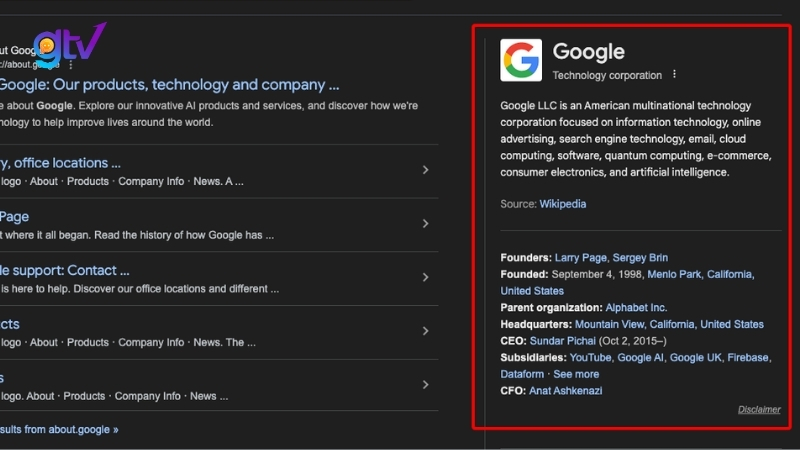The image size is (800, 450).
Task: Open 'Google: Our products, technology and company' result
Action: (169, 85)
